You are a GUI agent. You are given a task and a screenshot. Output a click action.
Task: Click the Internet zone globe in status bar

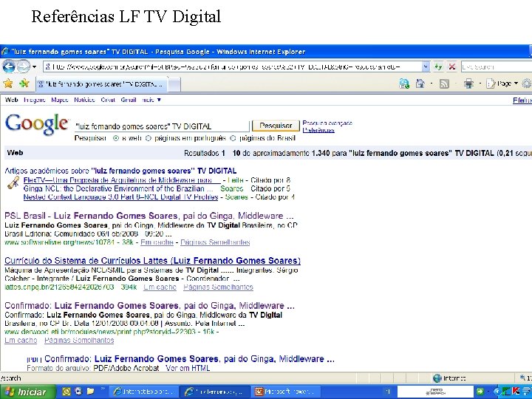pos(437,378)
